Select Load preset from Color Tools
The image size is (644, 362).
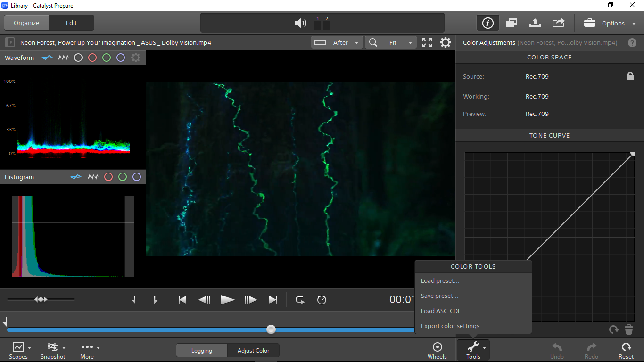point(440,281)
